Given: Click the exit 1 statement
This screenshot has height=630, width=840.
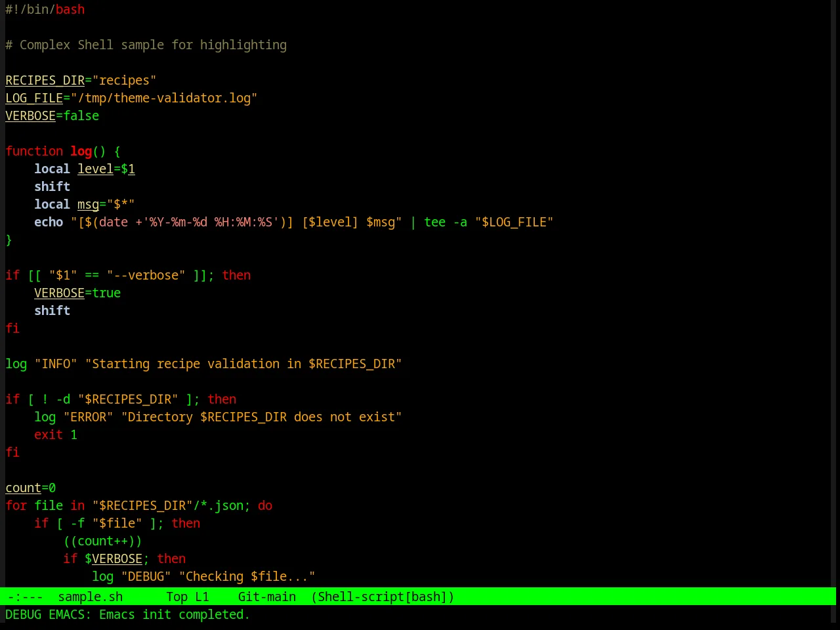Looking at the screenshot, I should (x=56, y=435).
